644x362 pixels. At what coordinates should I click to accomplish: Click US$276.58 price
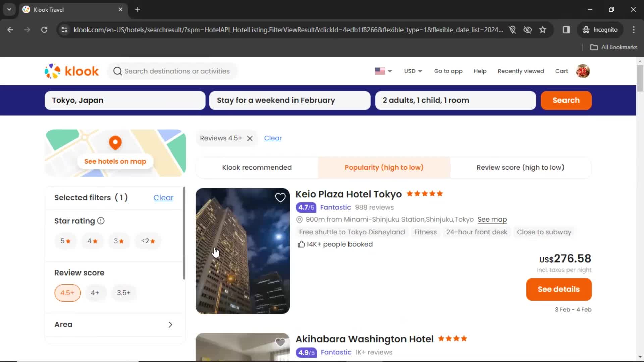565,259
